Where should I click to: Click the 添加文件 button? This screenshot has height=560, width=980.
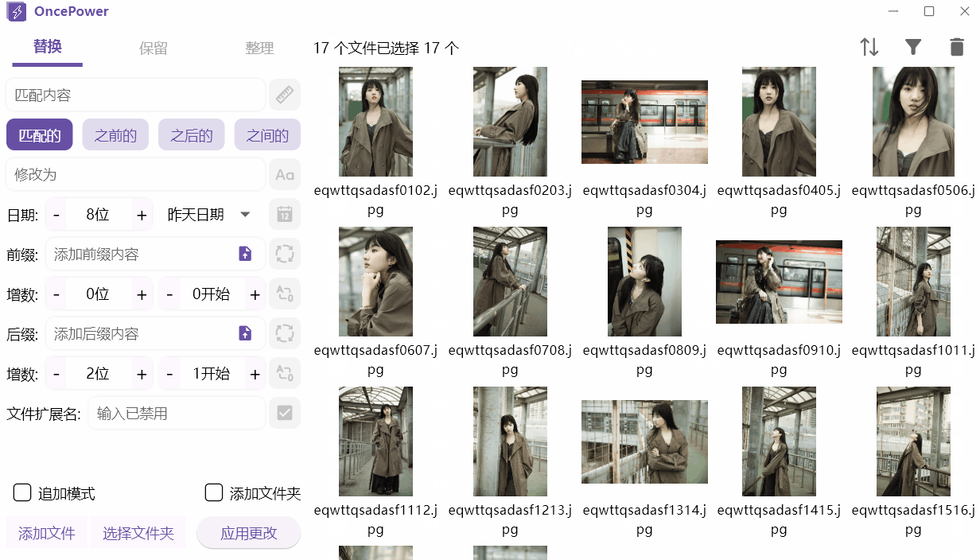47,533
